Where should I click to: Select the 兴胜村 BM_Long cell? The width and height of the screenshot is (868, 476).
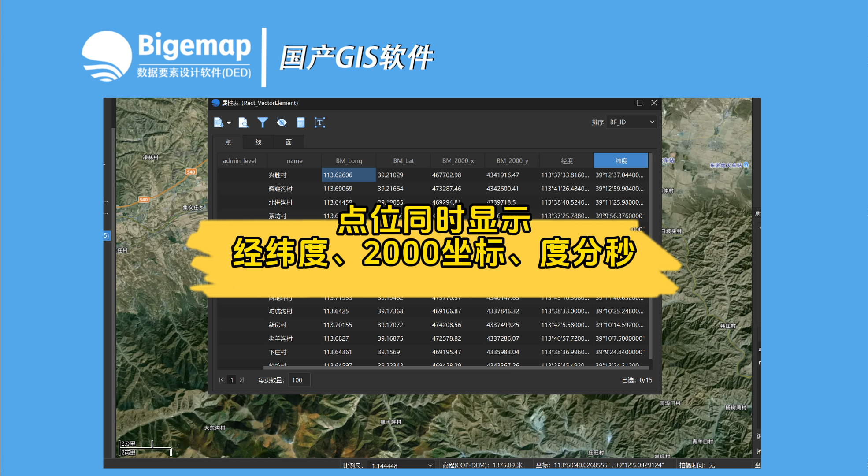point(348,175)
